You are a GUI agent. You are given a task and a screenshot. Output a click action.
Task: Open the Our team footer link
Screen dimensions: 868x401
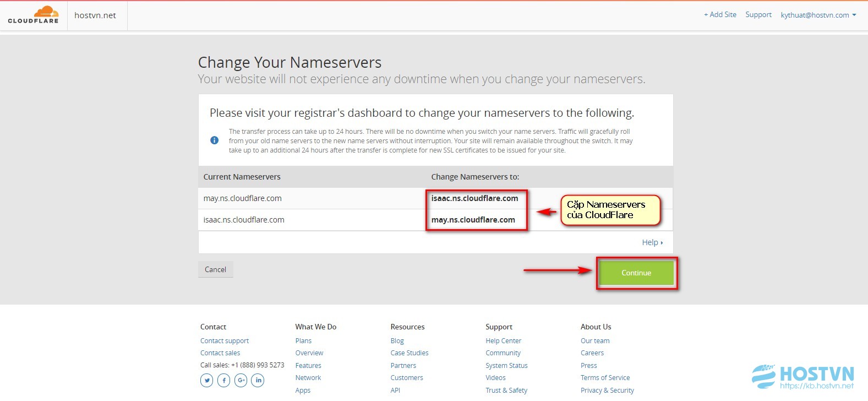pyautogui.click(x=595, y=341)
